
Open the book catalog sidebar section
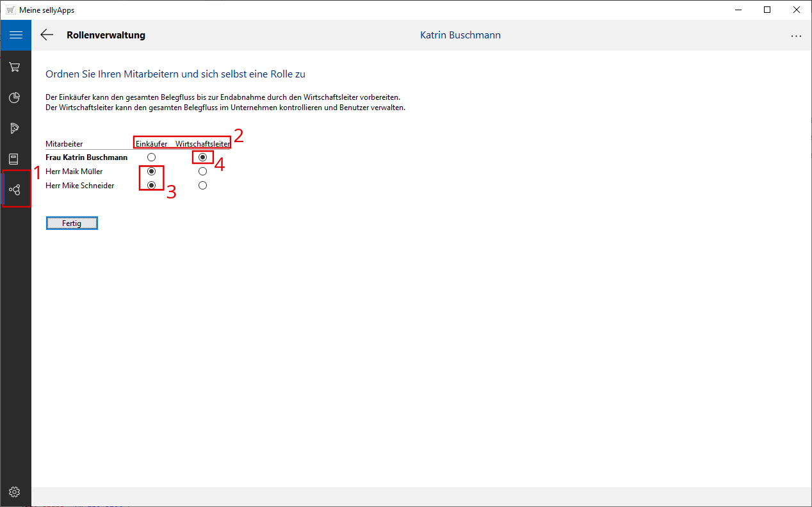[x=15, y=159]
